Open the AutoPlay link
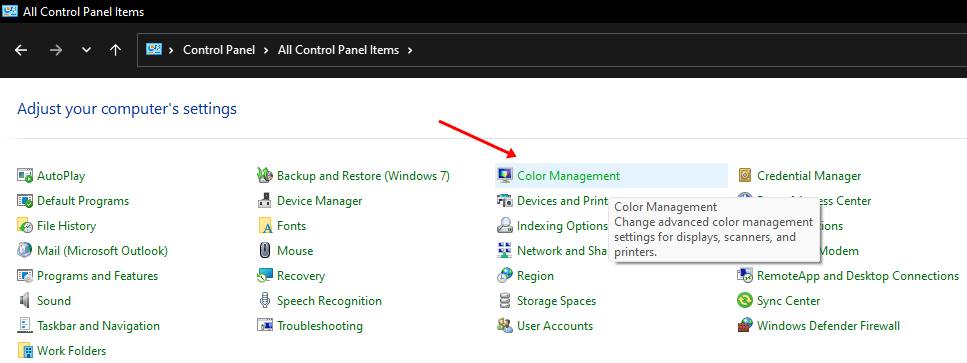This screenshot has width=967, height=363. point(61,176)
